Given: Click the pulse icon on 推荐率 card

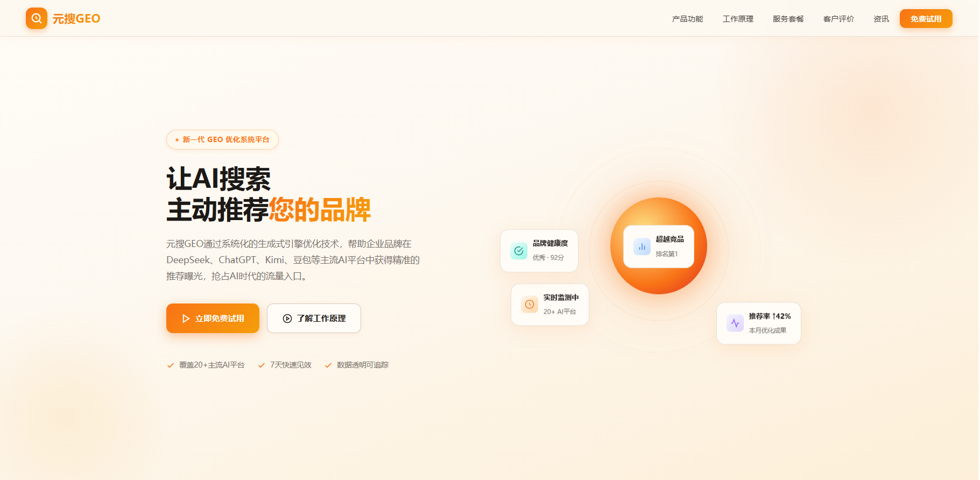Looking at the screenshot, I should (735, 323).
